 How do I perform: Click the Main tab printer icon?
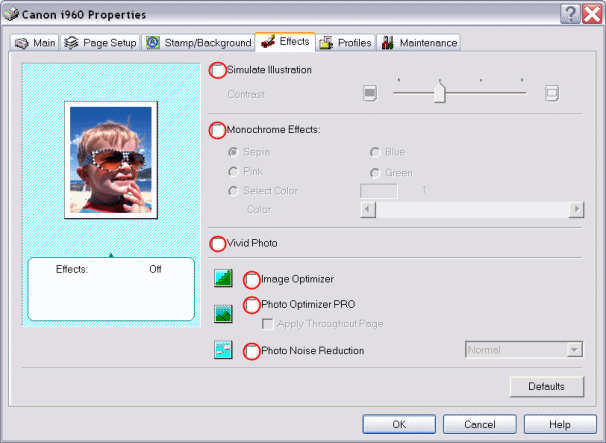coord(22,43)
